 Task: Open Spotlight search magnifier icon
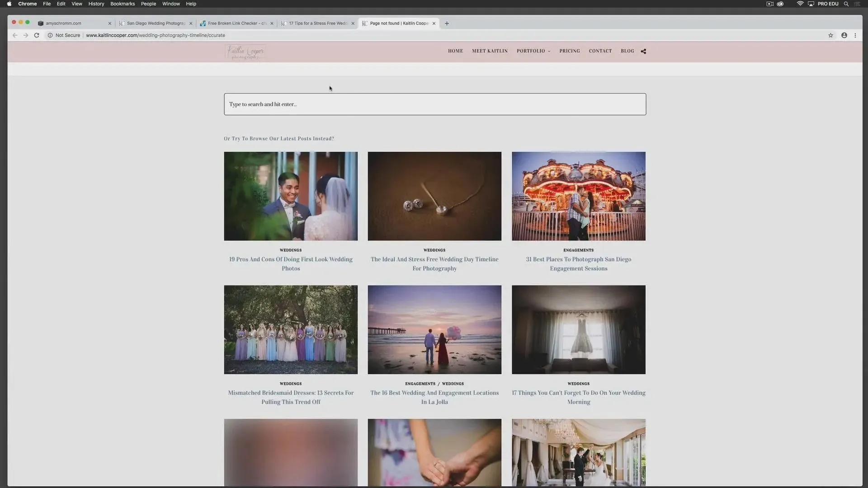point(846,4)
